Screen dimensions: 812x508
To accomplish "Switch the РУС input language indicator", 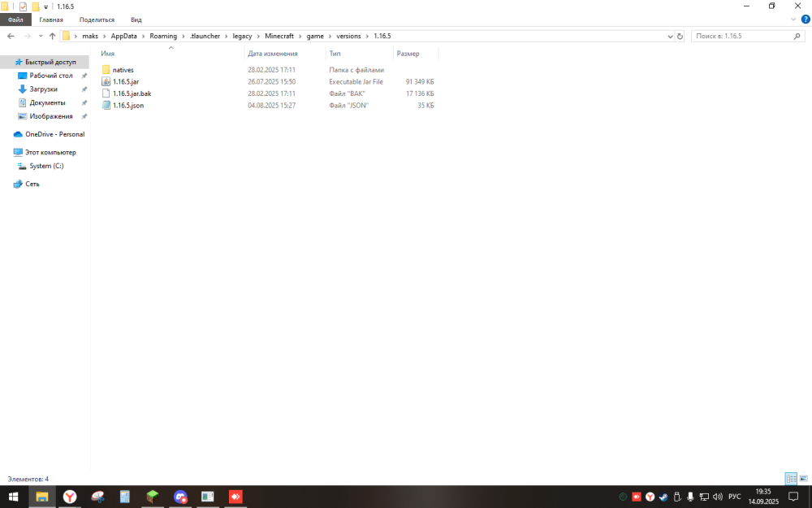I will coord(734,497).
